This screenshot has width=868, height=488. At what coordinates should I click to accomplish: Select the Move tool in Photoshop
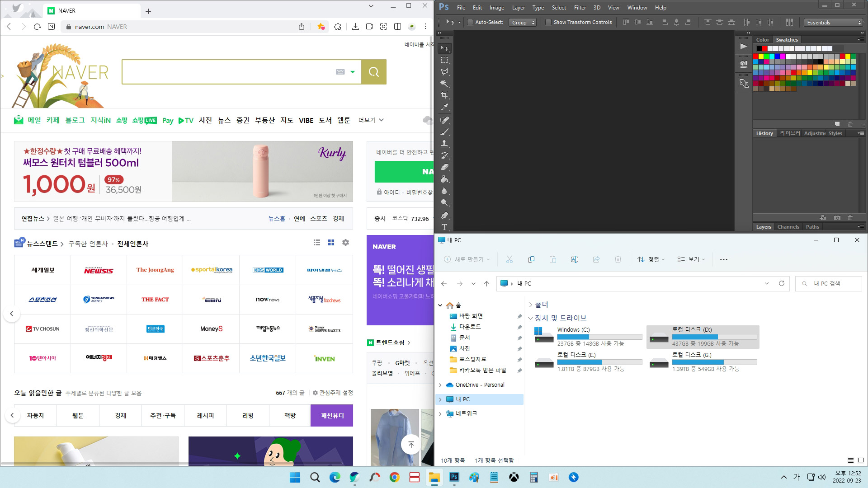(444, 48)
